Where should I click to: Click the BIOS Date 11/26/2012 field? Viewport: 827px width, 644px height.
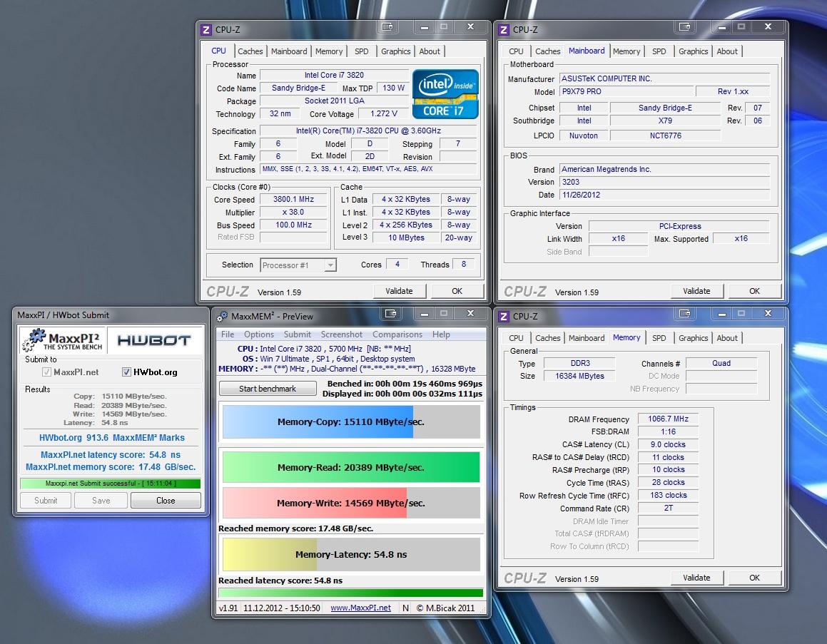click(x=664, y=195)
